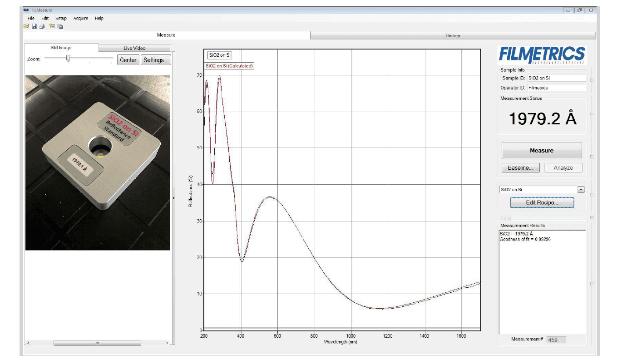Click the image scrollbar left arrow
Screen dimensions: 632x364
click(28, 343)
